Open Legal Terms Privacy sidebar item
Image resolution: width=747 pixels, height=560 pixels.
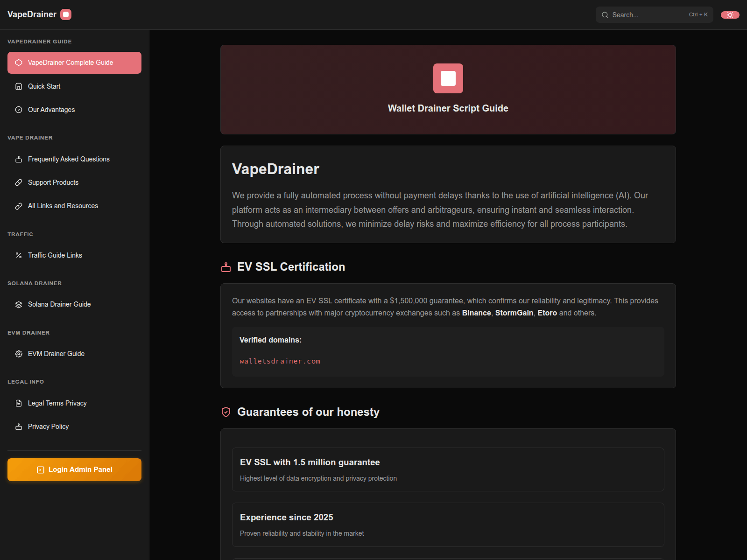(74, 403)
